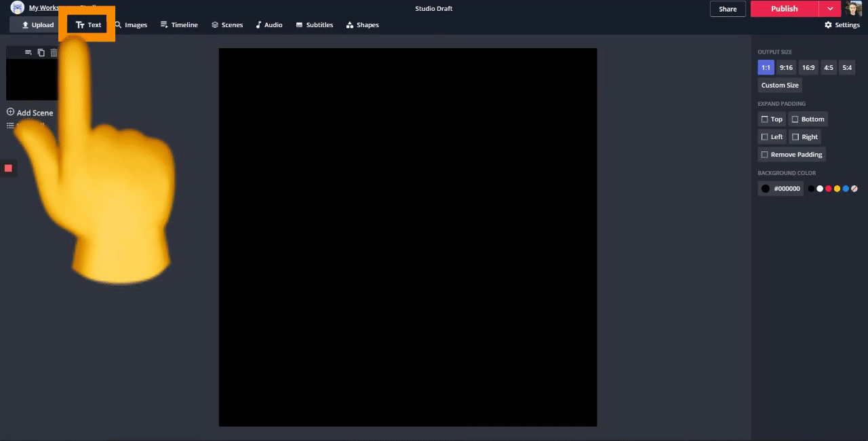Image resolution: width=868 pixels, height=441 pixels.
Task: Click the black canvas preview area
Action: click(408, 237)
